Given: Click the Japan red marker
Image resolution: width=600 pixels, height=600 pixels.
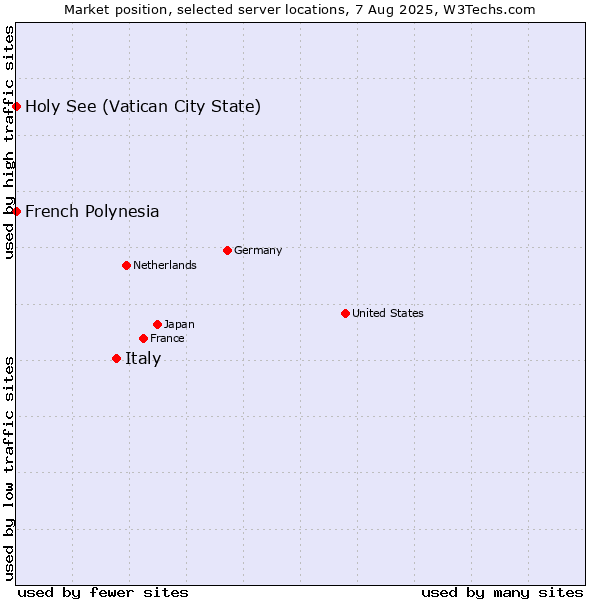Looking at the screenshot, I should click(x=157, y=324).
